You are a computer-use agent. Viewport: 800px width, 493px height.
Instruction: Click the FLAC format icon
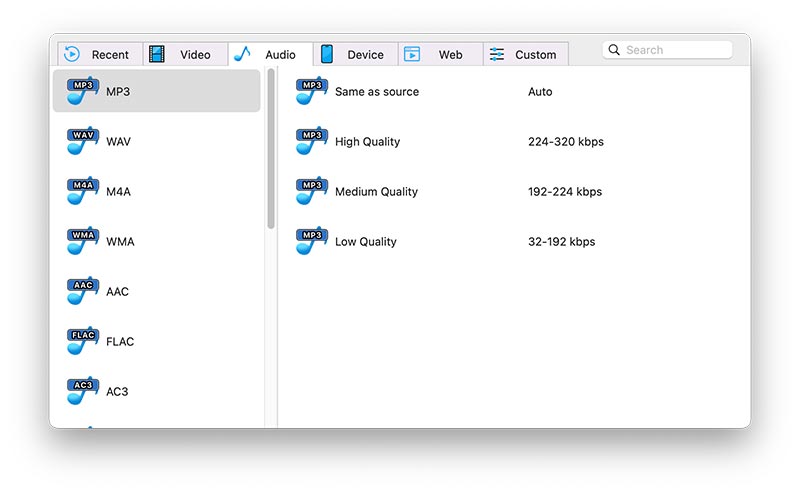pos(83,341)
